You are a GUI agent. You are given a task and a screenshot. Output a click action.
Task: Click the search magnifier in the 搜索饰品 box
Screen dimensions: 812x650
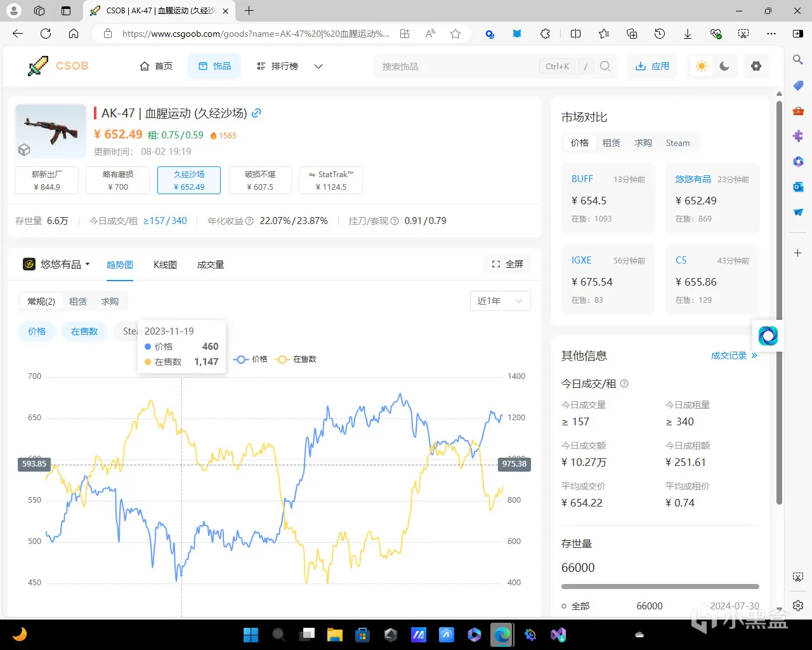[605, 66]
